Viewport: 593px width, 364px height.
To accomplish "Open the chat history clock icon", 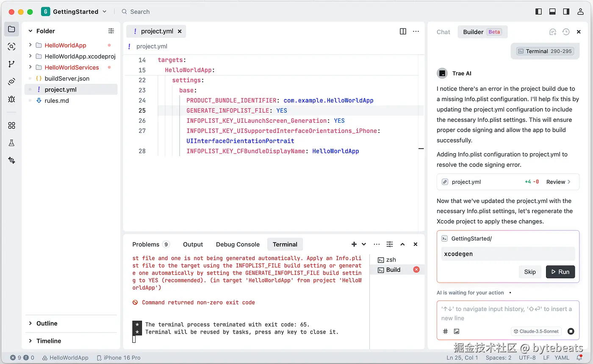I will (x=566, y=32).
